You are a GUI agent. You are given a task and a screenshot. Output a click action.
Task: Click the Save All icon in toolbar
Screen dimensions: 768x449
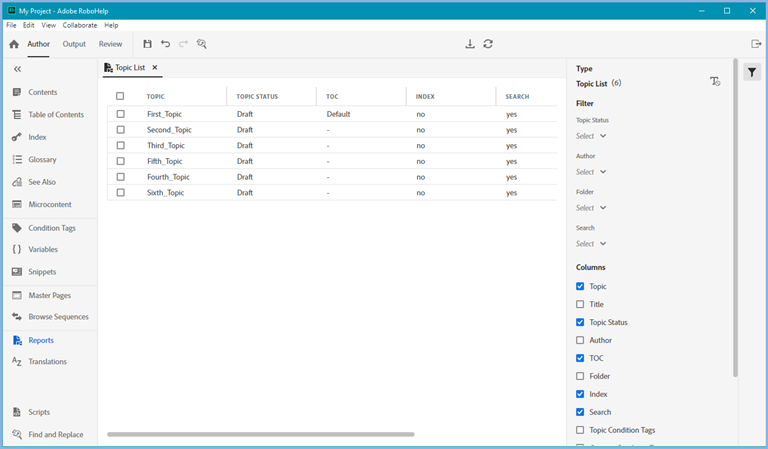point(148,44)
